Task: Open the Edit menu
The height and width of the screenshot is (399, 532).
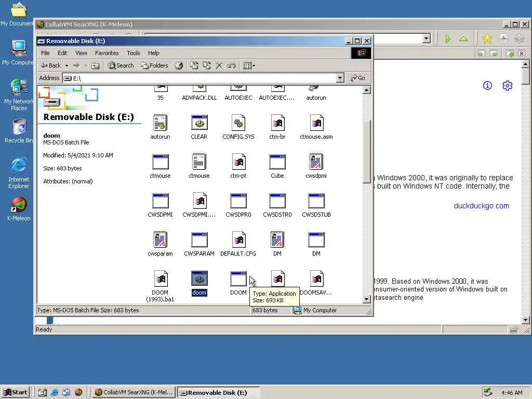Action: (62, 53)
